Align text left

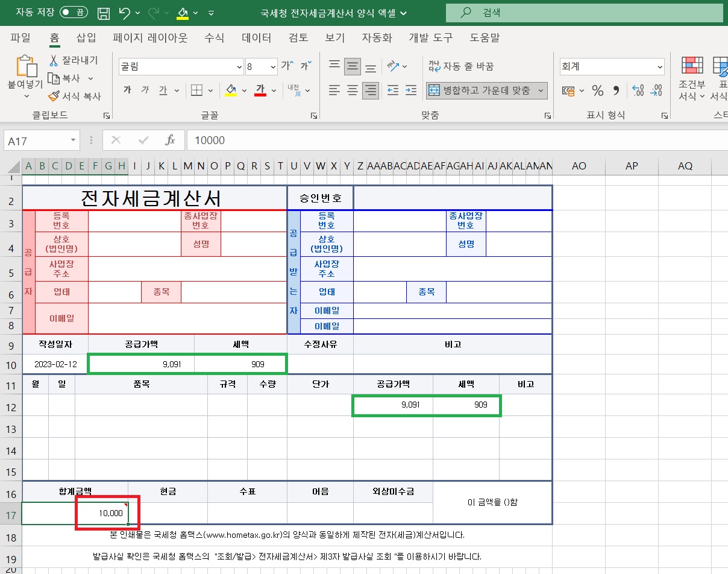pos(334,90)
